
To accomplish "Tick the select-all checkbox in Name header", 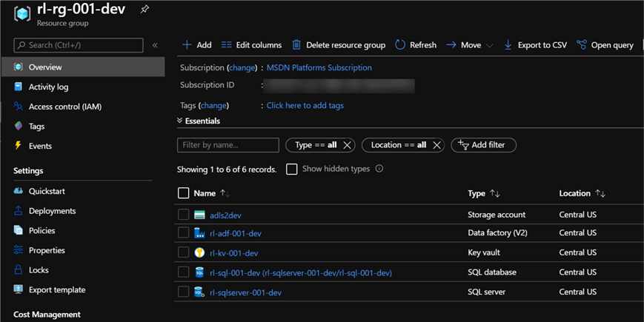I will [184, 193].
